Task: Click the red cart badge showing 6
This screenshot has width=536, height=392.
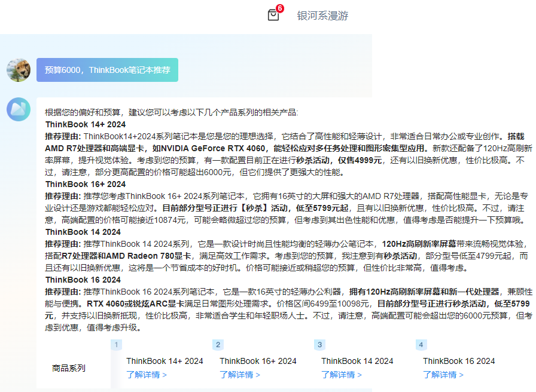Action: (x=280, y=8)
